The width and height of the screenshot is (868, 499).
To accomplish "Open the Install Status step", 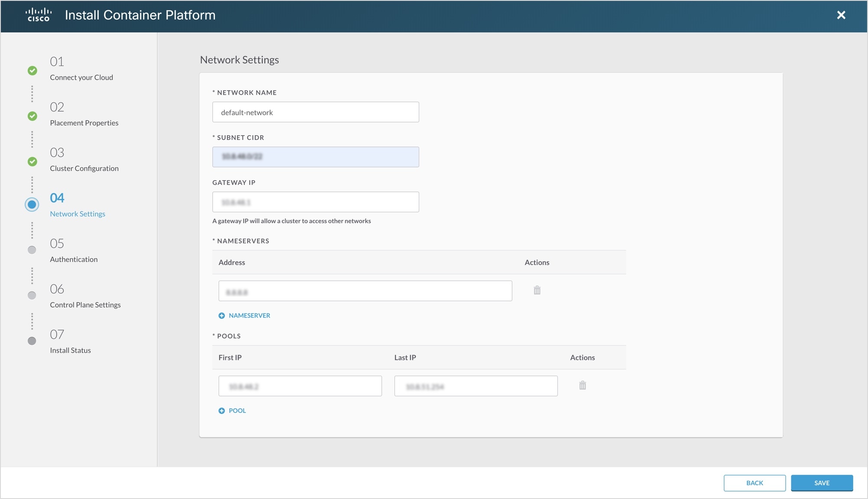I will coord(70,350).
